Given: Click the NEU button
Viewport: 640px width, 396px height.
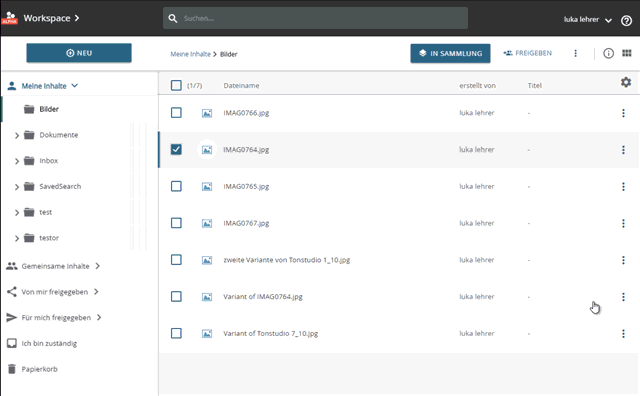Looking at the screenshot, I should 79,53.
